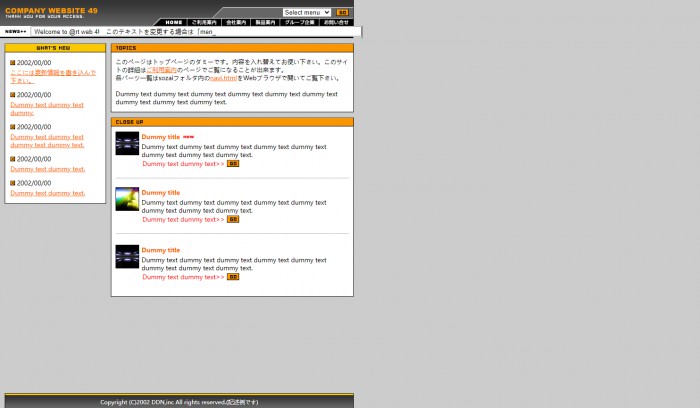The height and width of the screenshot is (408, 700).
Task: Click GO button beside Select menu dropdown
Action: [342, 13]
